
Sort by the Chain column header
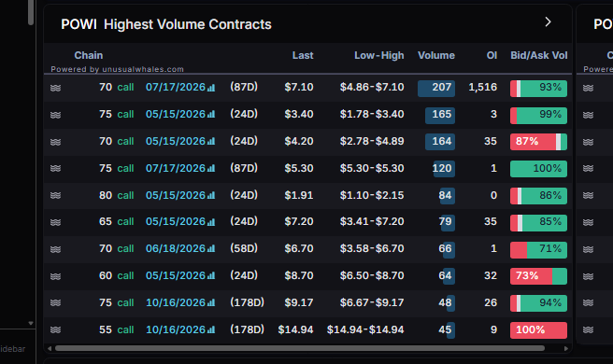pos(89,55)
